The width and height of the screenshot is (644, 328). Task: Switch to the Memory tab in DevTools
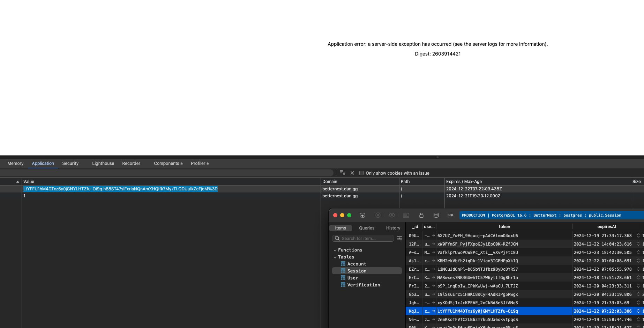pyautogui.click(x=15, y=163)
